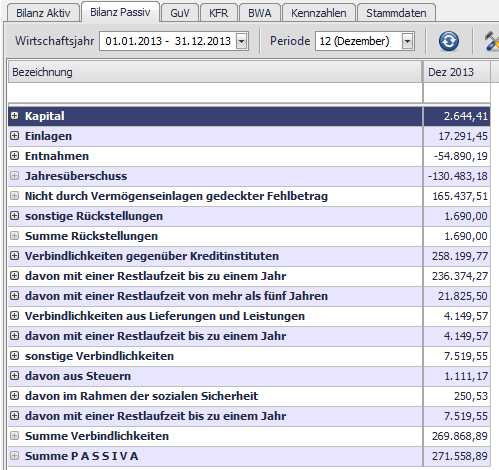Click Kapital value 2.644,41
This screenshot has width=499, height=470.
point(465,116)
